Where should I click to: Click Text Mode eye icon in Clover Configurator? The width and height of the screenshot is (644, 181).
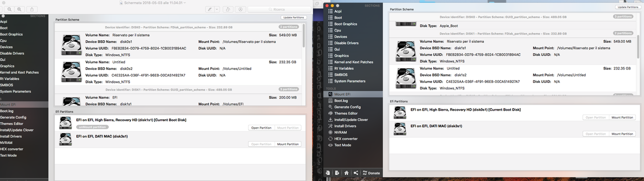(x=331, y=145)
